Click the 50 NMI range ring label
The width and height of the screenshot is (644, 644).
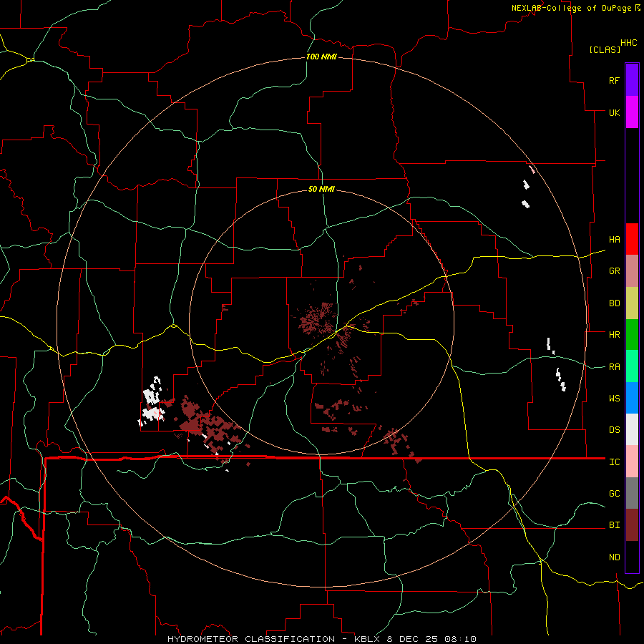[x=321, y=189]
